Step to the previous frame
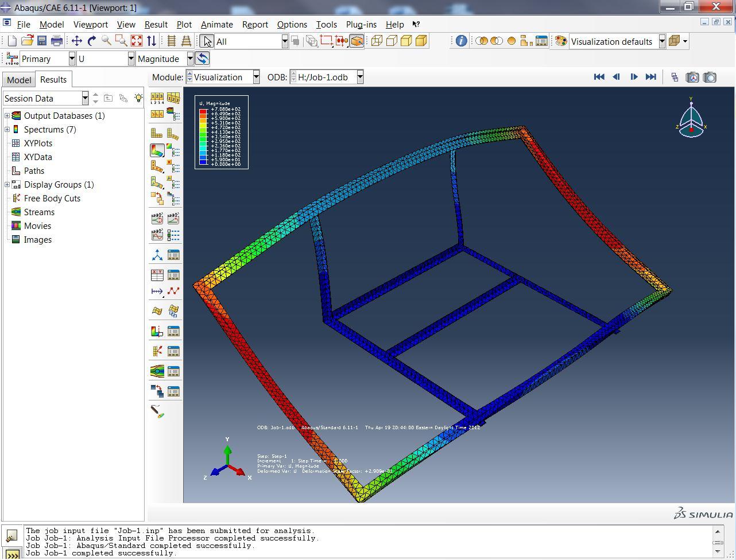736x560 pixels. pos(616,77)
